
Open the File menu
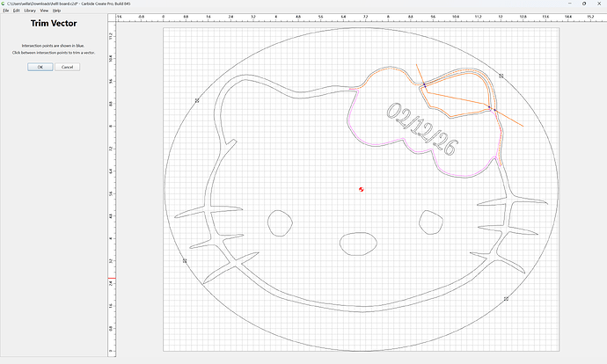pyautogui.click(x=6, y=11)
